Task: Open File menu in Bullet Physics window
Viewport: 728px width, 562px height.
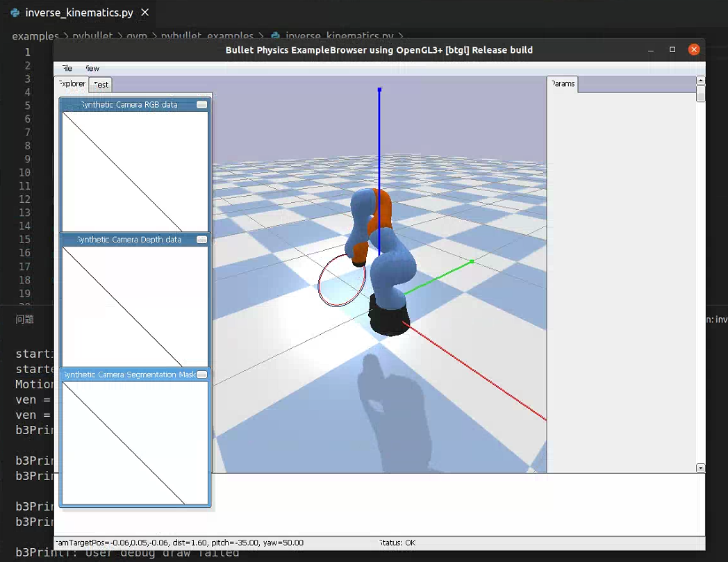Action: click(68, 68)
